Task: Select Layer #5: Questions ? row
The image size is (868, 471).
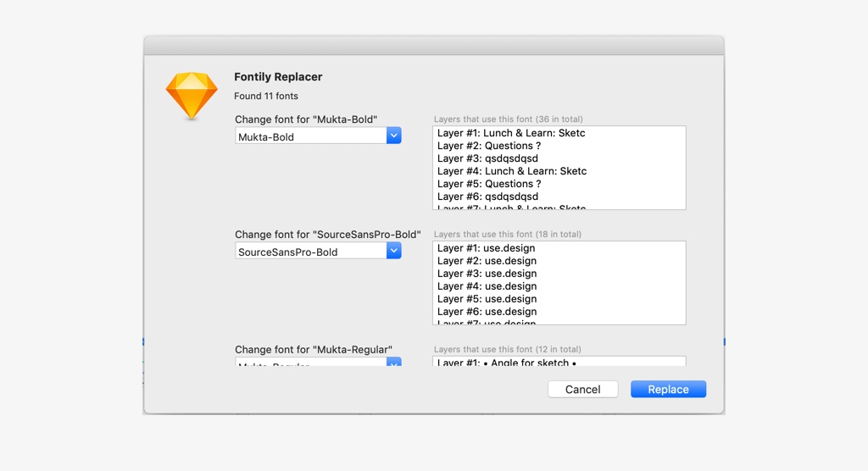Action: tap(559, 184)
